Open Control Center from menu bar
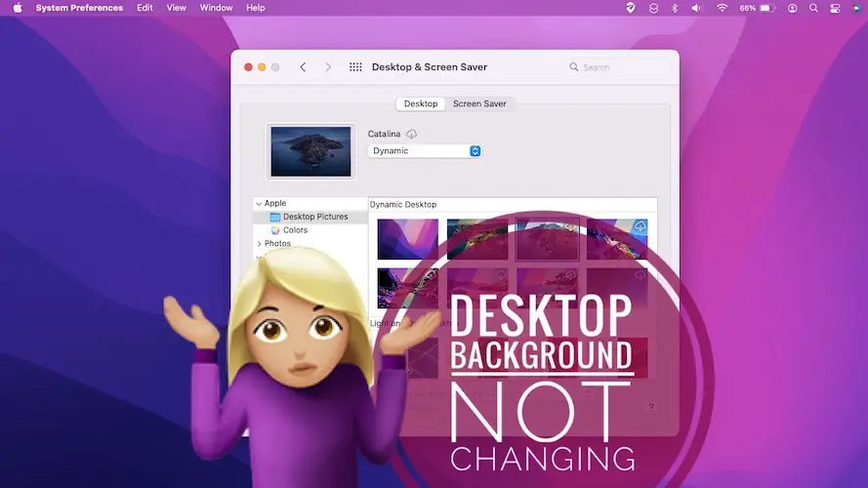The image size is (868, 488). (835, 8)
